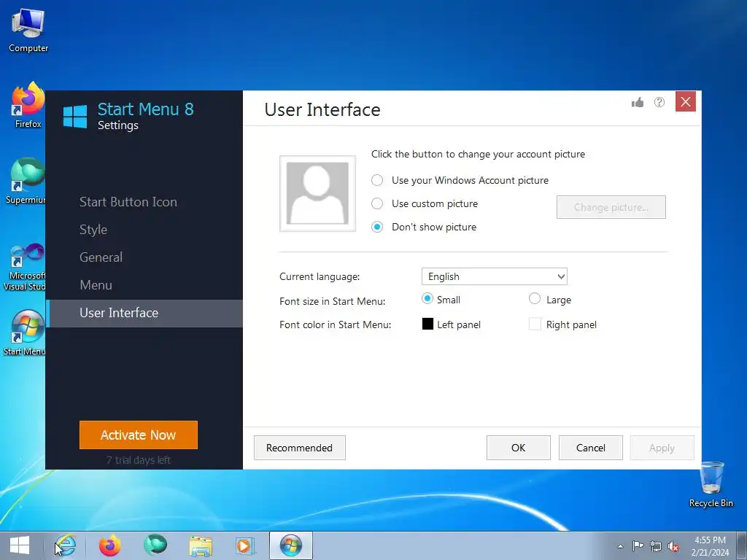Viewport: 747px width, 560px height.
Task: Click the Recycle Bin desktop icon
Action: (711, 485)
